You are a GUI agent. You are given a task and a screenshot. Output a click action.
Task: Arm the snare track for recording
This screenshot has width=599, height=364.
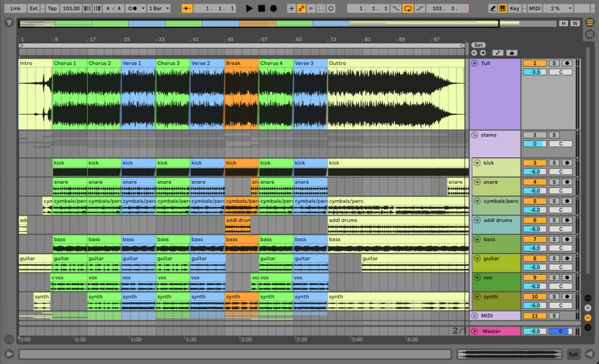pos(567,182)
